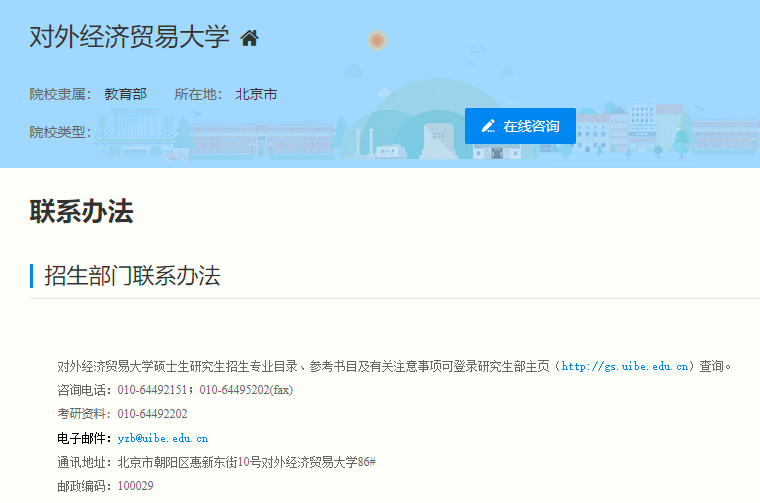Click the 通讯地址 address line

click(216, 462)
